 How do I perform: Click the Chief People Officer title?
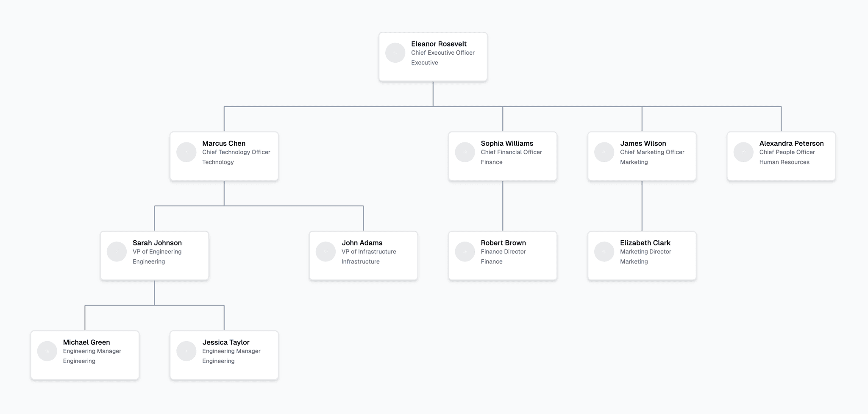(x=787, y=152)
